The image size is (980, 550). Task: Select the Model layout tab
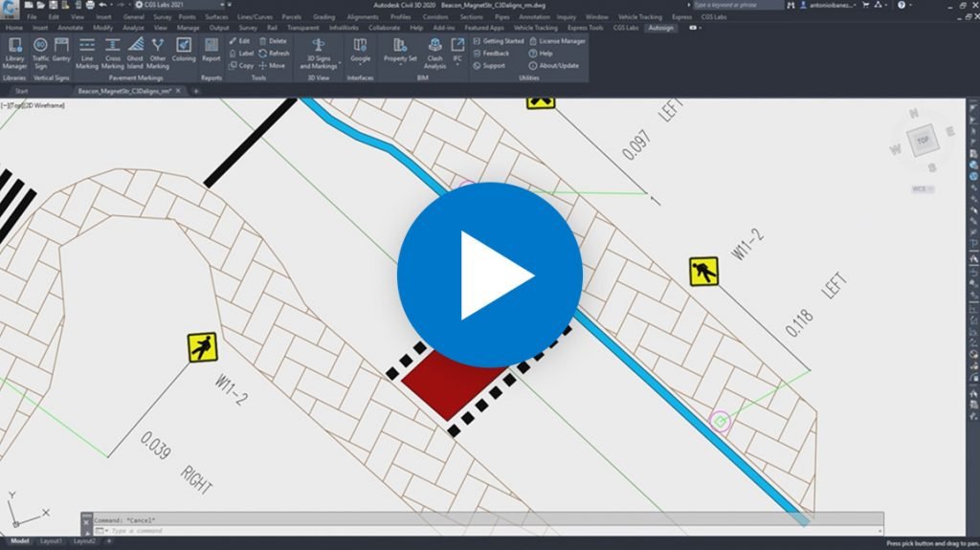coord(19,541)
